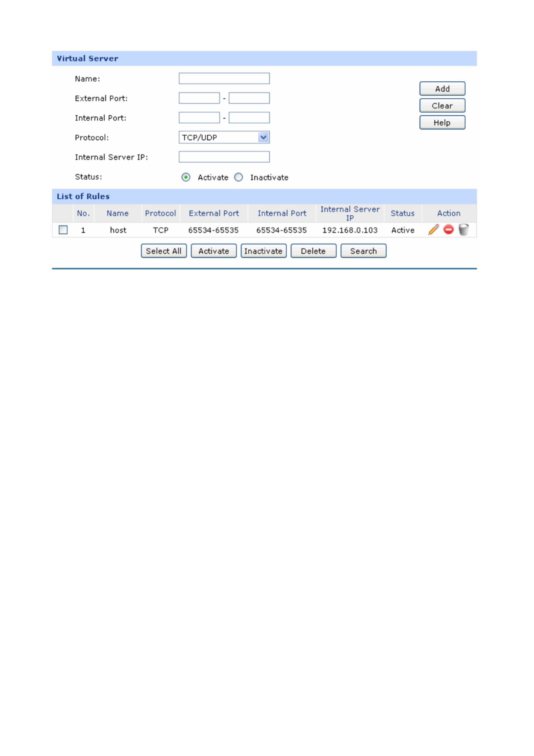Select the Activate status radio button
This screenshot has width=534, height=756.
coord(186,177)
